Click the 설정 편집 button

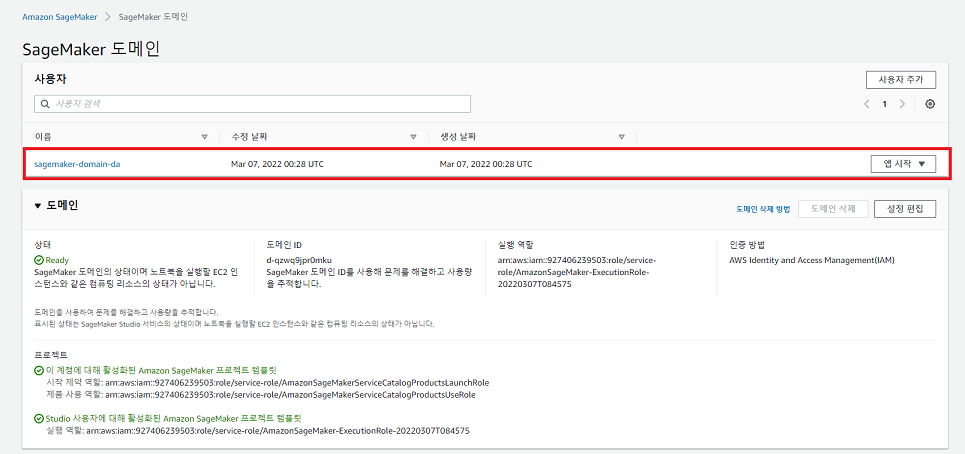point(905,209)
